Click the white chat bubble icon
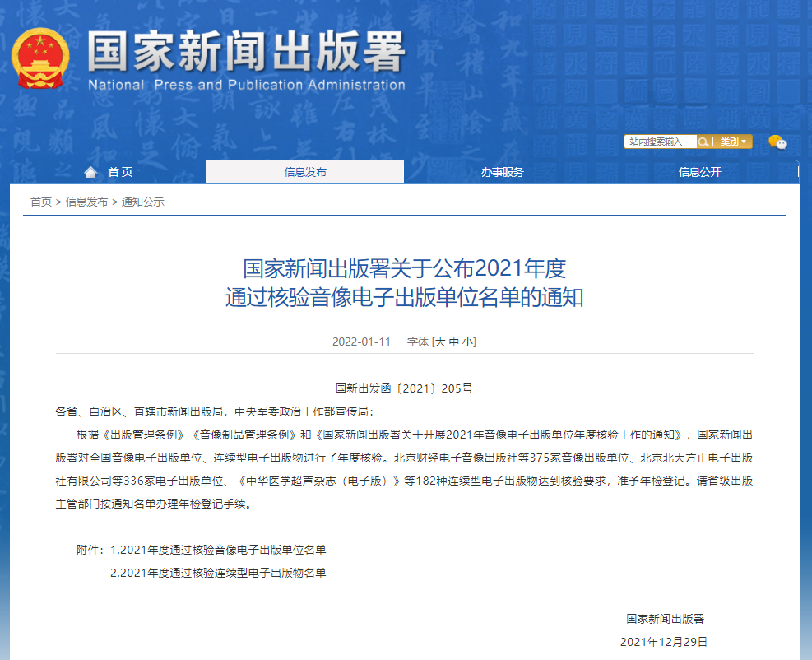Screen dimensions: 812x660 [782, 145]
